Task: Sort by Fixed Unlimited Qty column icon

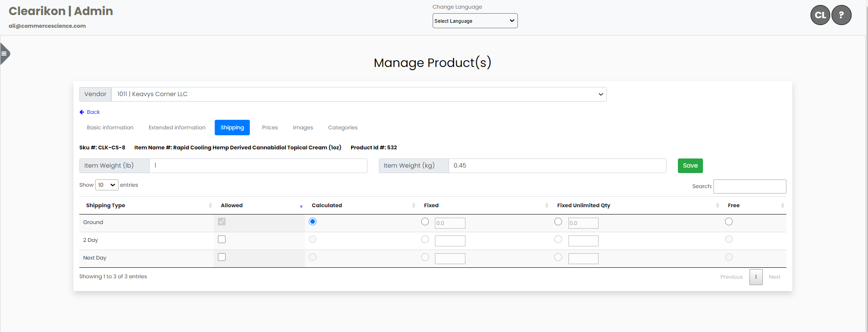Action: point(717,205)
